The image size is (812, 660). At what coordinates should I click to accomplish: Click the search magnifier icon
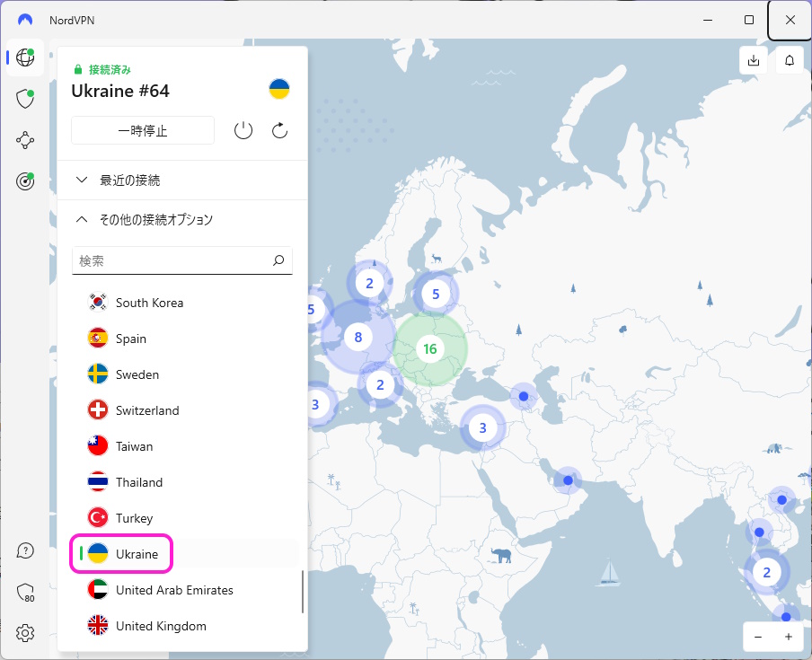[x=278, y=260]
